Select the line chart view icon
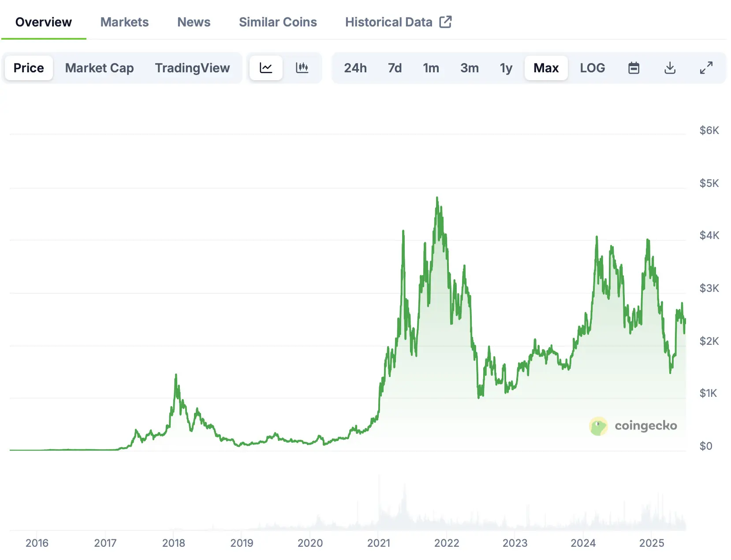The height and width of the screenshot is (560, 731). tap(266, 68)
